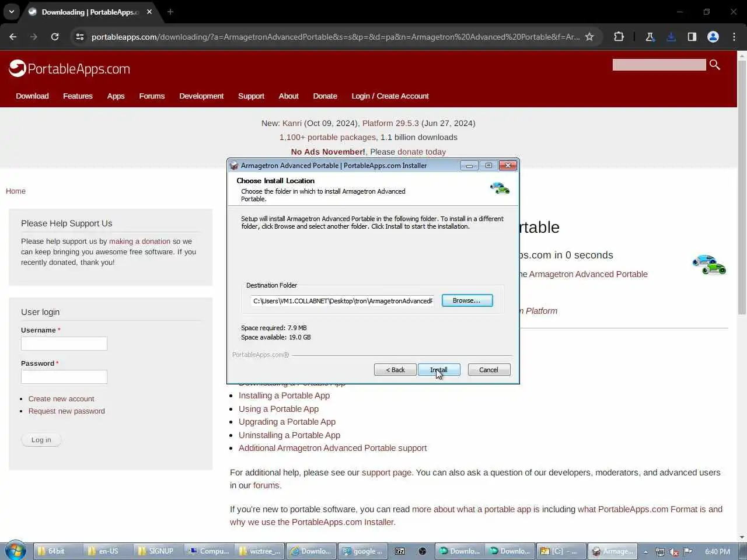Toggle Chrome side panel icon

point(692,37)
